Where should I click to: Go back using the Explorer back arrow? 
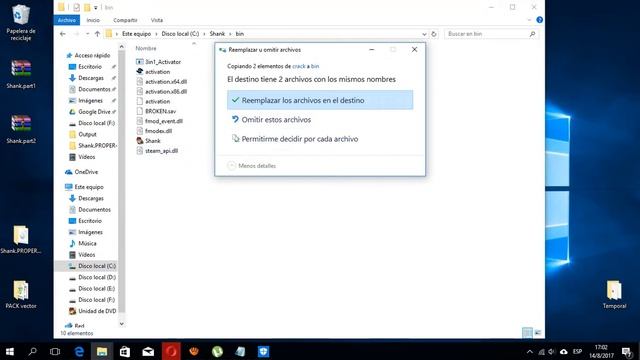63,34
